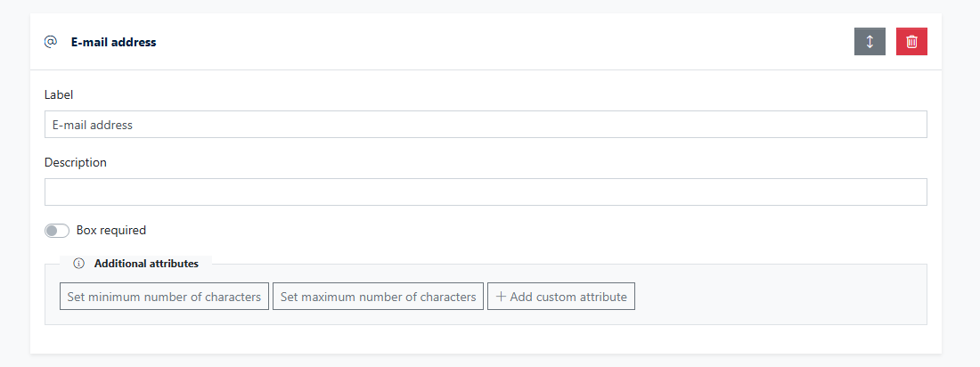Set minimum number of characters

point(165,297)
